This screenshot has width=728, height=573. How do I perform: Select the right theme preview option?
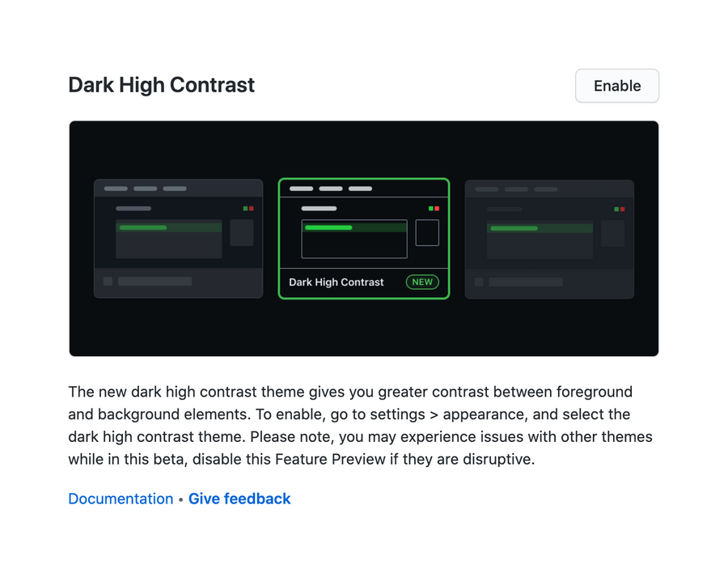(549, 240)
